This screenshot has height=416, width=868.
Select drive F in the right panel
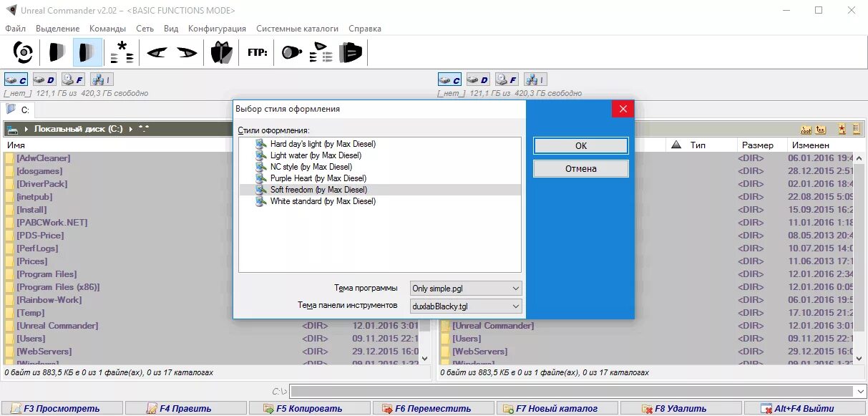point(507,79)
